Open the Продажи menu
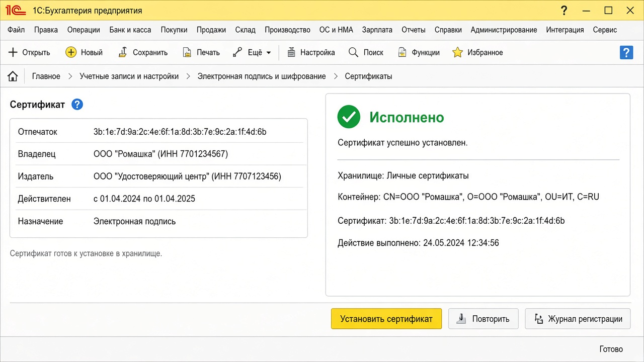The image size is (644, 362). coord(211,30)
